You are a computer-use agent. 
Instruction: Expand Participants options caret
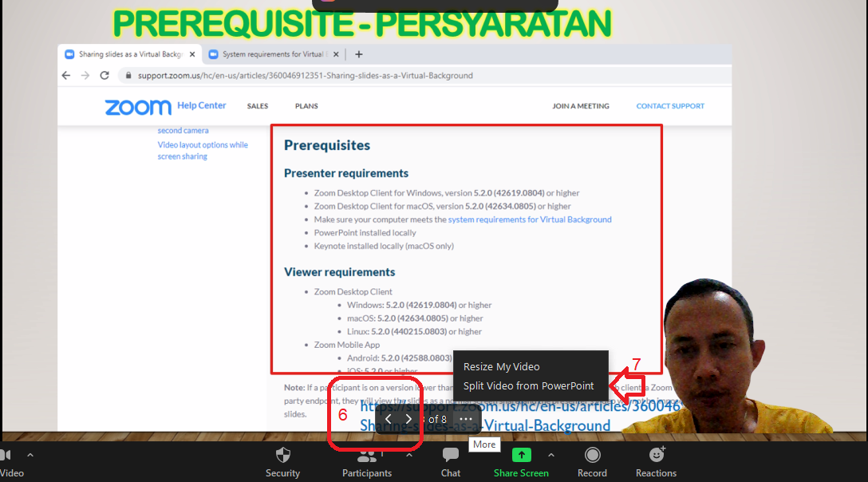click(x=409, y=455)
